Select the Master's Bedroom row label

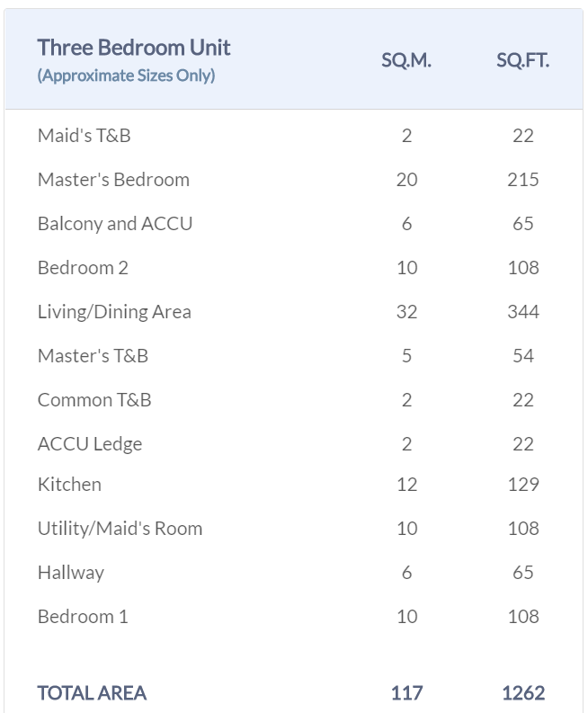click(x=113, y=180)
